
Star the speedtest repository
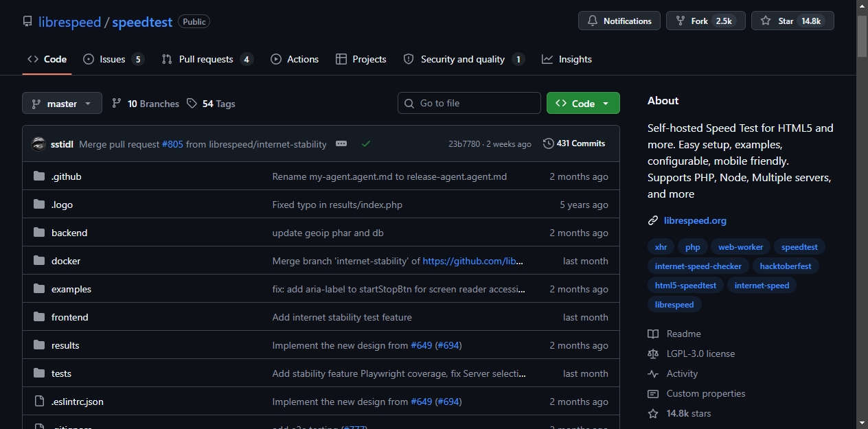click(792, 21)
